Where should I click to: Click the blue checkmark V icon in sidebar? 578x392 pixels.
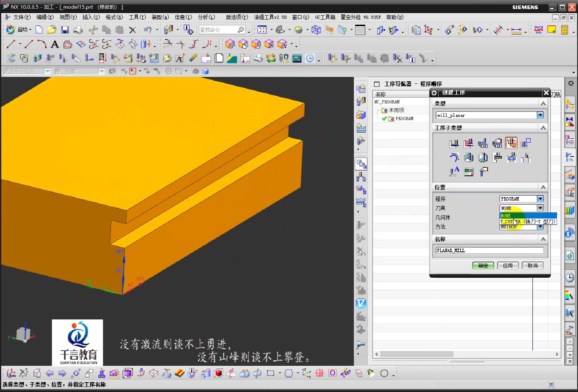point(361,303)
